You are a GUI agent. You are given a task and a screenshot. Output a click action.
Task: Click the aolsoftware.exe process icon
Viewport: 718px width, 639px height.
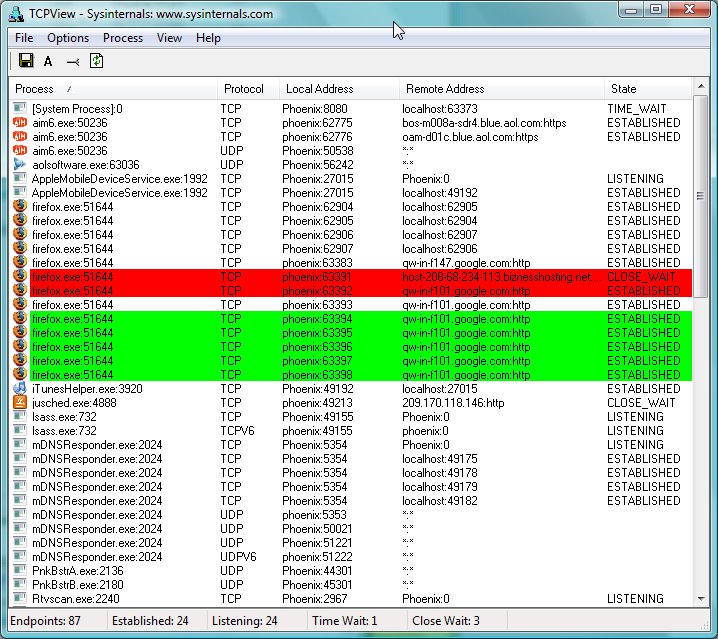tap(20, 164)
